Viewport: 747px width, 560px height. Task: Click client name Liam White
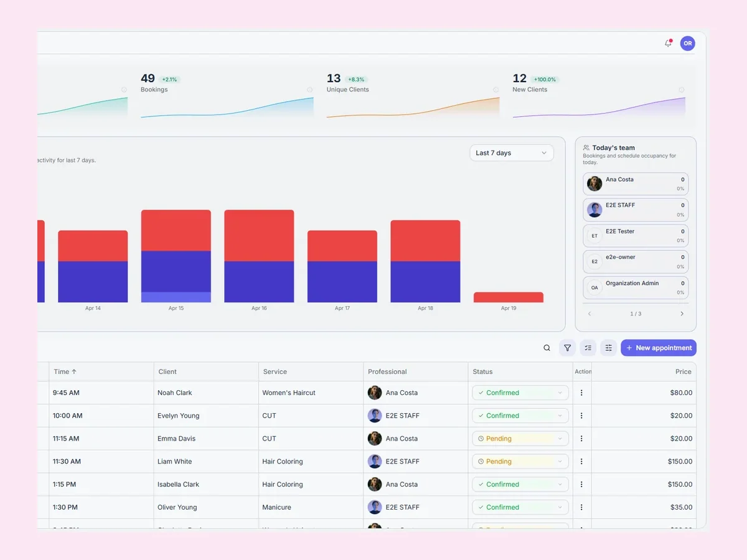[x=175, y=462]
